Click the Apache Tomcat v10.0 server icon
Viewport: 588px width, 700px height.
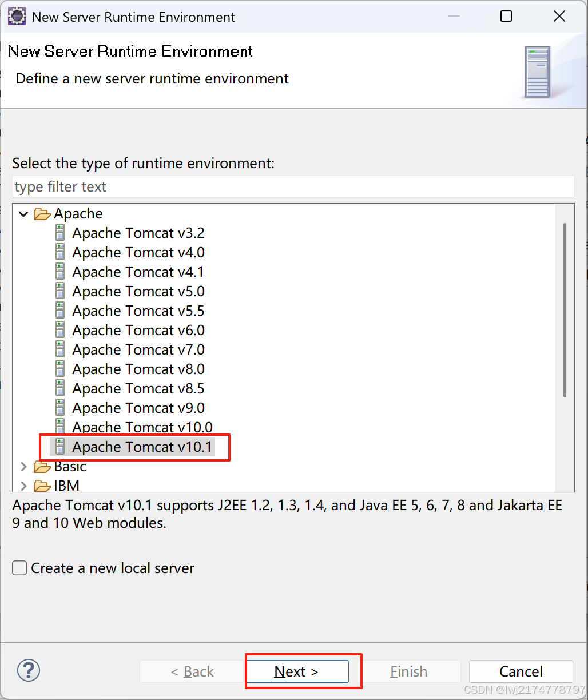(60, 427)
